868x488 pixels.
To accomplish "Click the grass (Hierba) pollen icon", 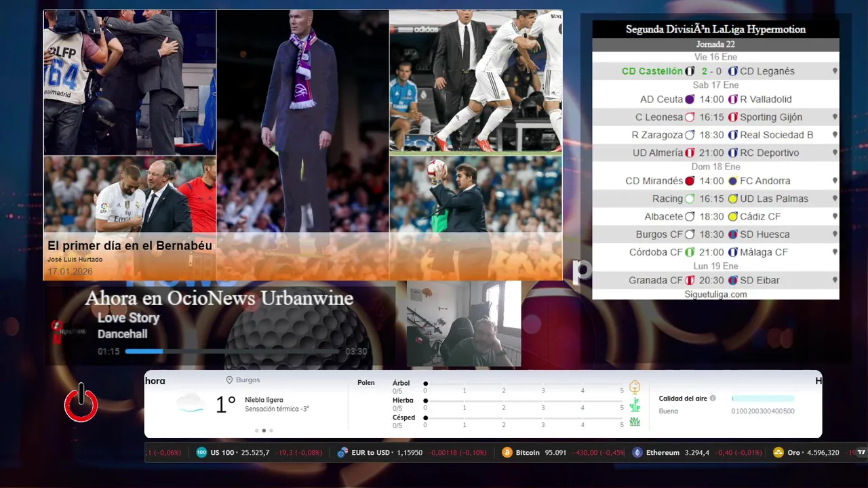I will (x=635, y=405).
